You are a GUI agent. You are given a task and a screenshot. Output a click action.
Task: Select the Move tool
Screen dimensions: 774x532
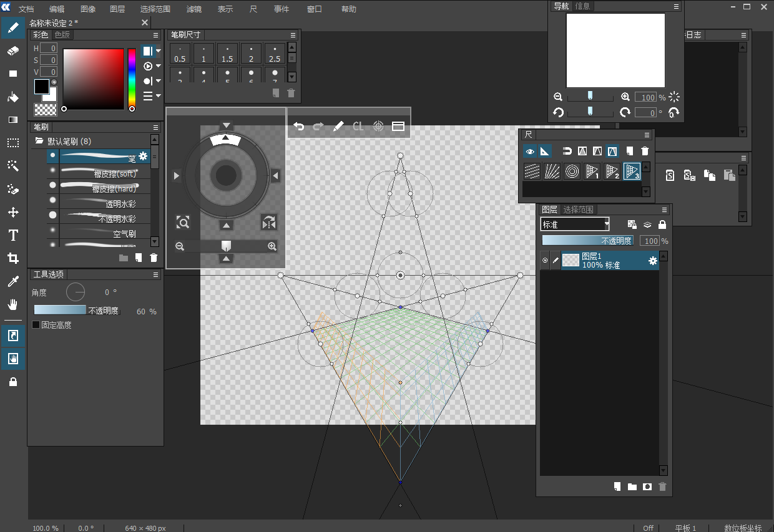(13, 212)
